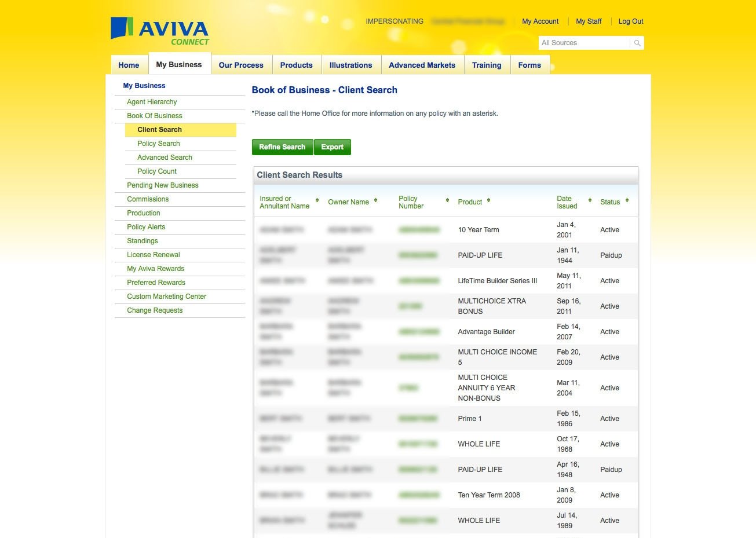This screenshot has height=538, width=756.
Task: Open Policy Search in sidebar
Action: (159, 144)
